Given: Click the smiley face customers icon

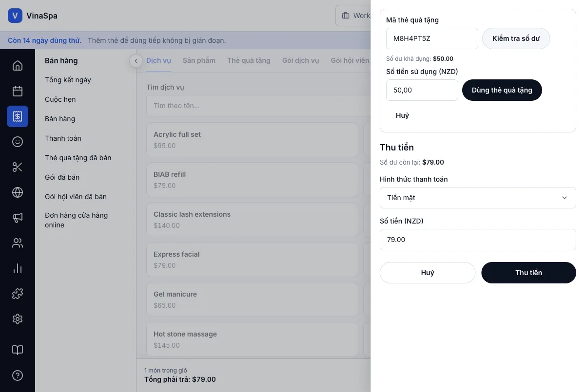Looking at the screenshot, I should pyautogui.click(x=18, y=142).
